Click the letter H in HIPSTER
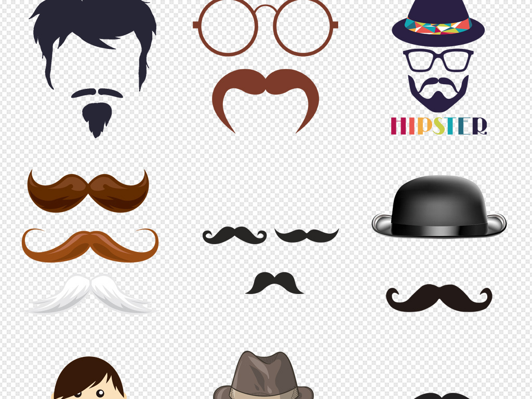Viewport: 532px width, 399px height. pos(397,126)
